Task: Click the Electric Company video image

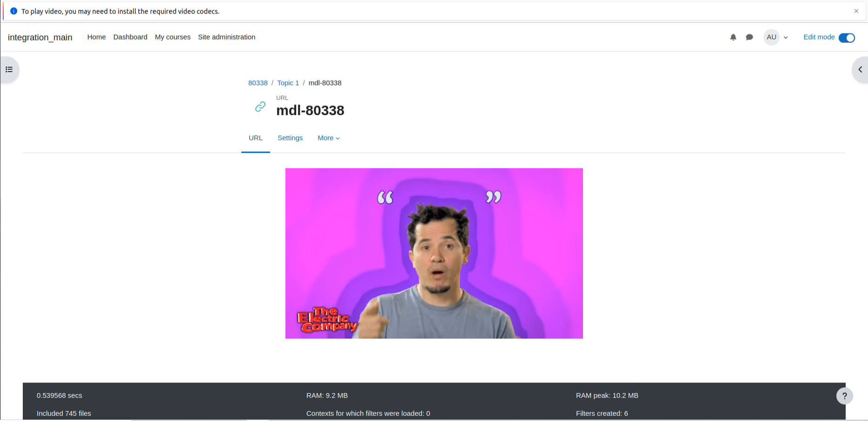Action: pos(434,253)
